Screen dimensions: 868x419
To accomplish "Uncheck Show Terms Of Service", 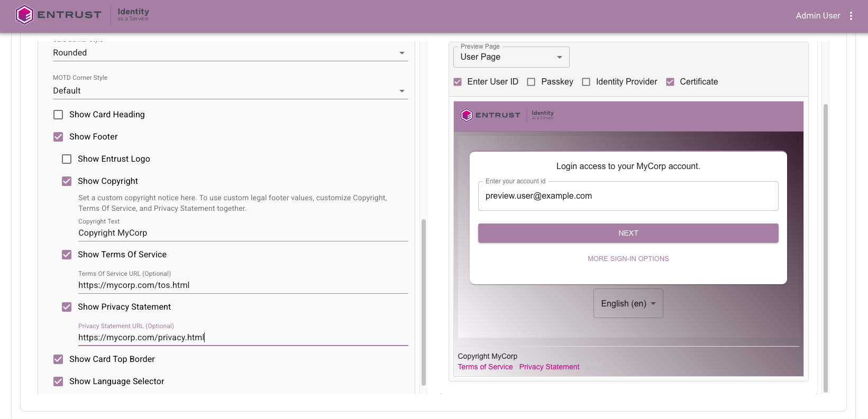I will [67, 255].
